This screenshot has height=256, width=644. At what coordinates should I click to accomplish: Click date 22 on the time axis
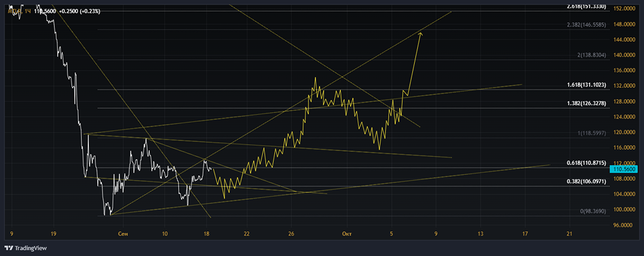pos(247,234)
